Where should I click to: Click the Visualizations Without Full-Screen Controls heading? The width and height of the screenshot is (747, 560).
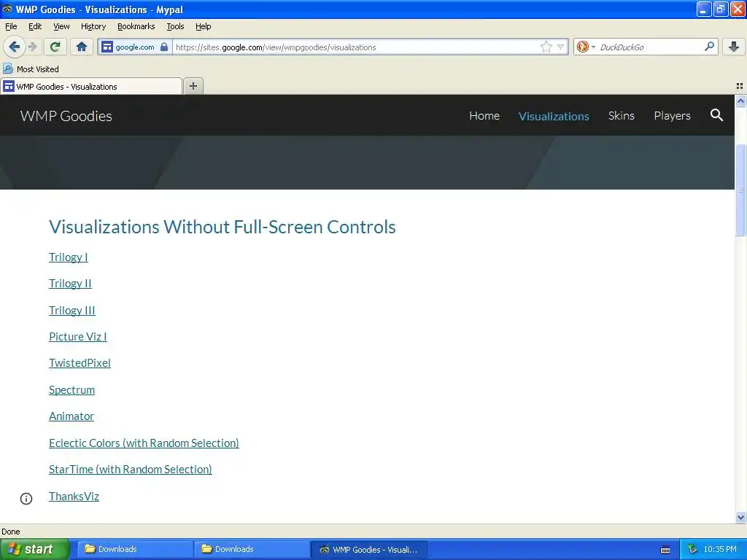pos(222,227)
